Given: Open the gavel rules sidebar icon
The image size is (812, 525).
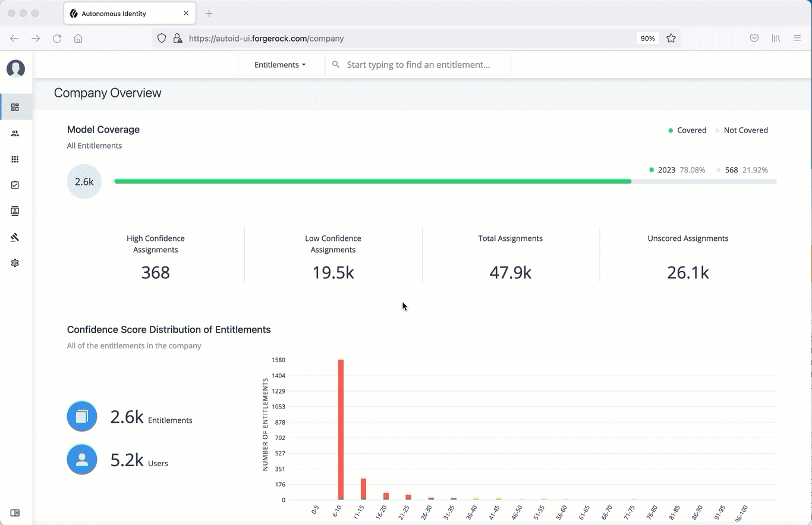Looking at the screenshot, I should click(15, 237).
